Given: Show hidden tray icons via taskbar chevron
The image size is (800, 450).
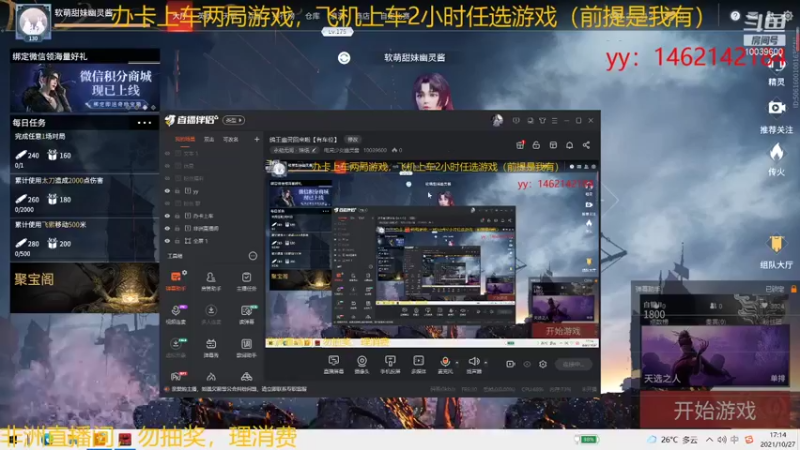Looking at the screenshot, I should [x=709, y=439].
